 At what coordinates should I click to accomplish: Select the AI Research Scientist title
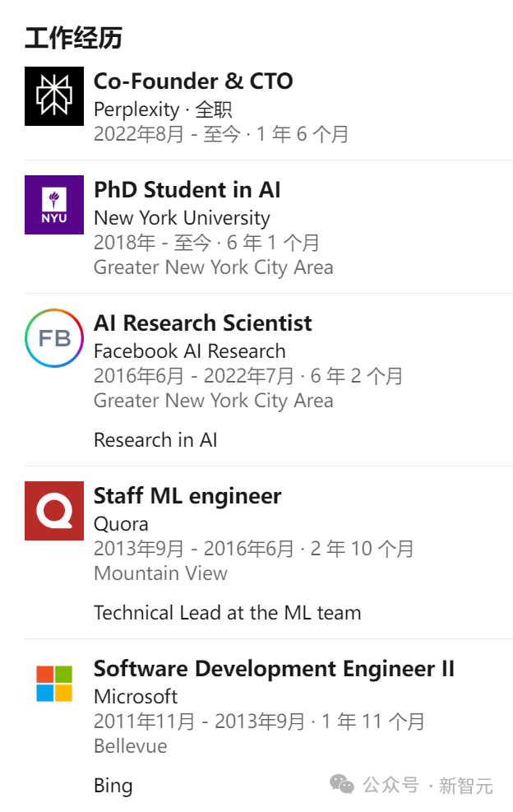(x=203, y=323)
